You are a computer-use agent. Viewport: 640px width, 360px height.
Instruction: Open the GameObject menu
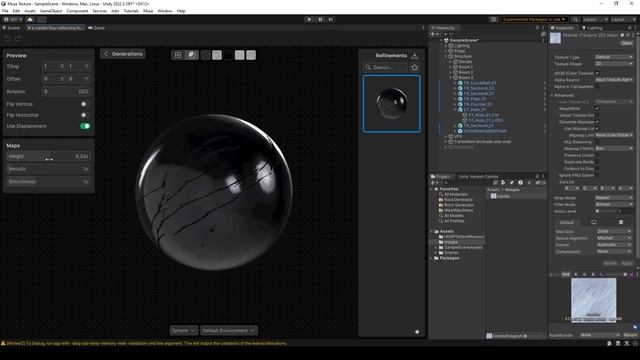(51, 11)
